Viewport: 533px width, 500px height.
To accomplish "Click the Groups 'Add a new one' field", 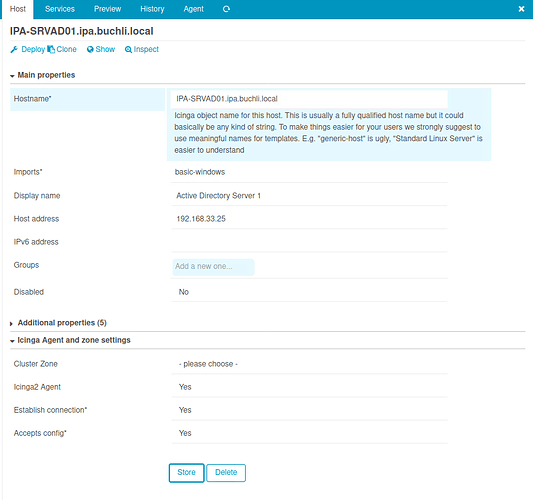I will coord(213,267).
